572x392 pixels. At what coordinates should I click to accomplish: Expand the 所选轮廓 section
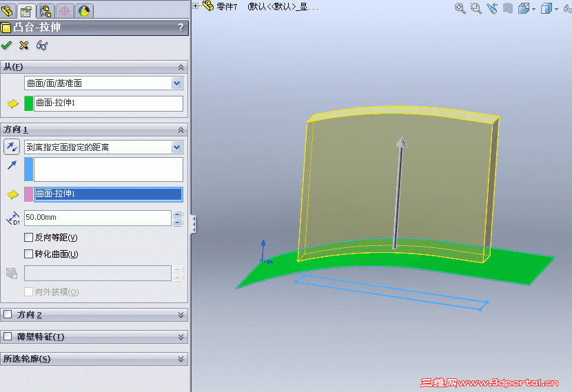tap(181, 359)
